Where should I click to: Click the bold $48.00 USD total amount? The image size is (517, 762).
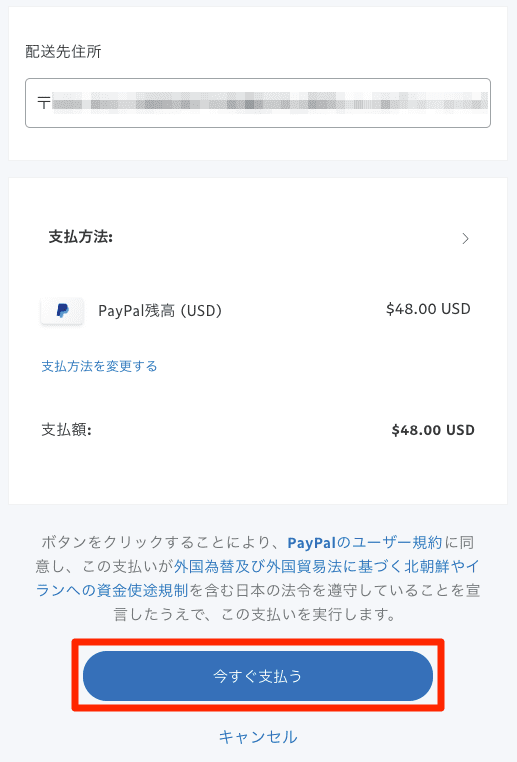[x=433, y=430]
